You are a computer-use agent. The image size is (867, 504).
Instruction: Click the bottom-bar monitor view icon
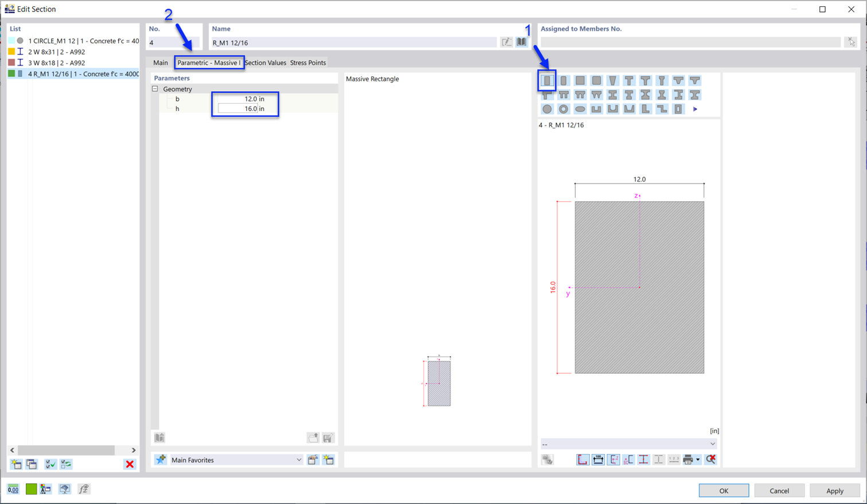(65, 489)
